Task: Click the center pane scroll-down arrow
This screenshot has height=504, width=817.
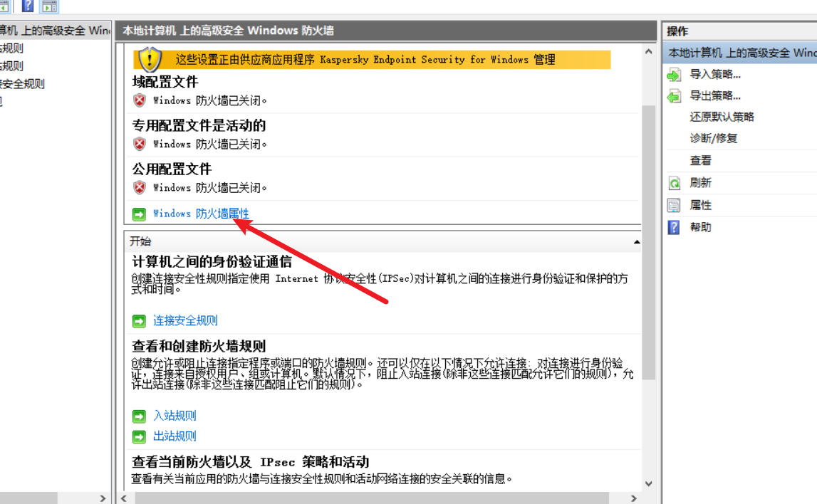Action: (648, 484)
